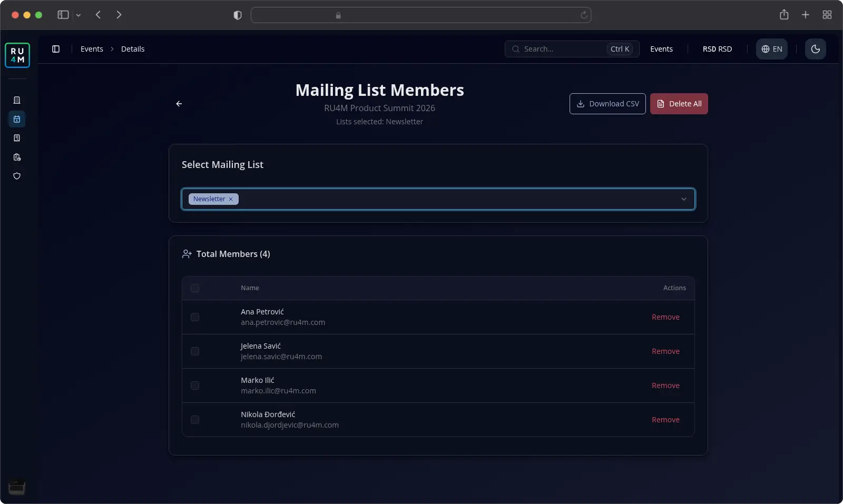Viewport: 843px width, 504px height.
Task: Tick the select-all checkbox in the table header
Action: [195, 288]
